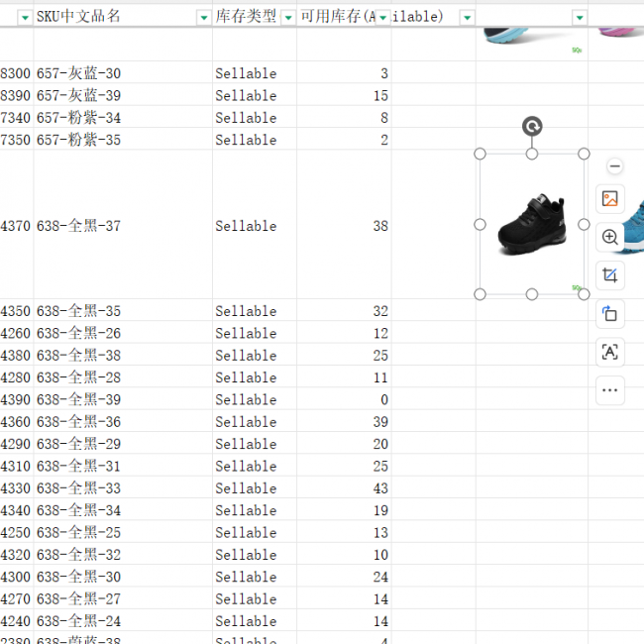
Task: Select cell '638-全黑-38'
Action: tap(123, 356)
